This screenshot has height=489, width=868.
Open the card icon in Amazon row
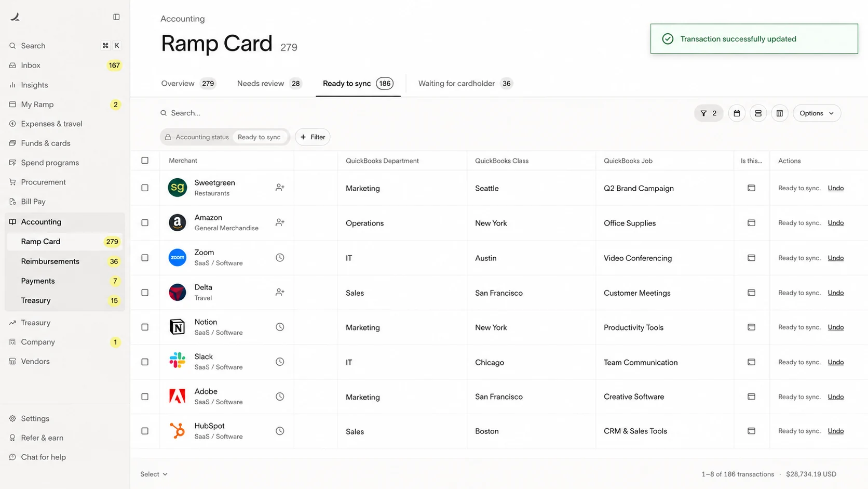tap(751, 223)
